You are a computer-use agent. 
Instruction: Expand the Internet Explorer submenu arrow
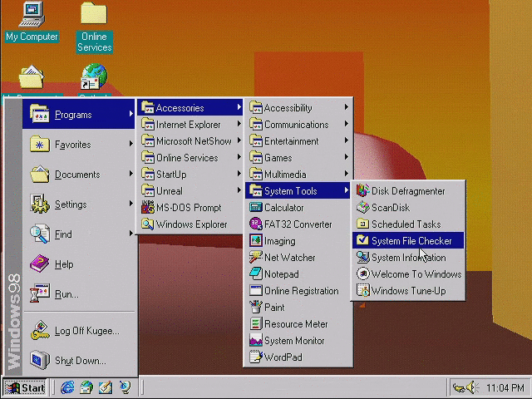239,124
